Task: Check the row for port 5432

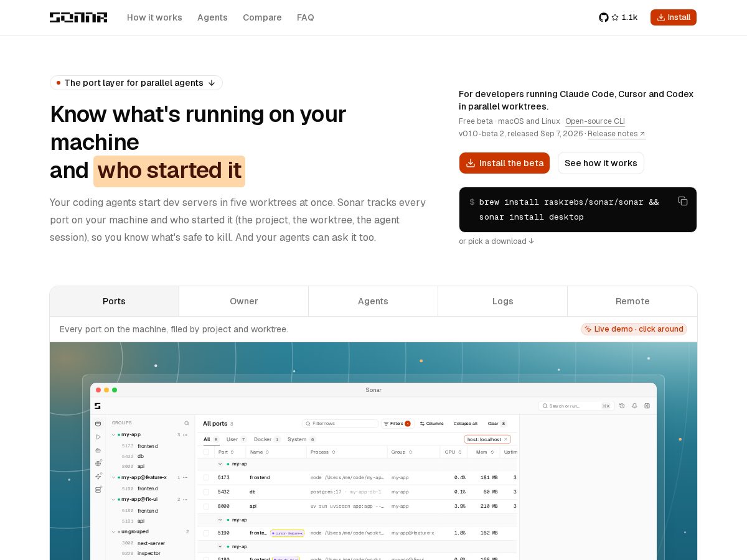Action: [x=206, y=492]
